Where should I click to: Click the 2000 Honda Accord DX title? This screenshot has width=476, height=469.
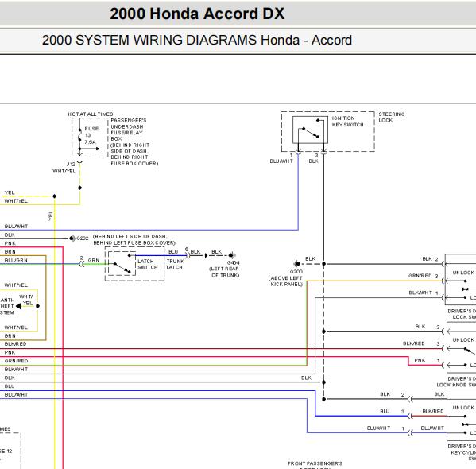pyautogui.click(x=197, y=14)
